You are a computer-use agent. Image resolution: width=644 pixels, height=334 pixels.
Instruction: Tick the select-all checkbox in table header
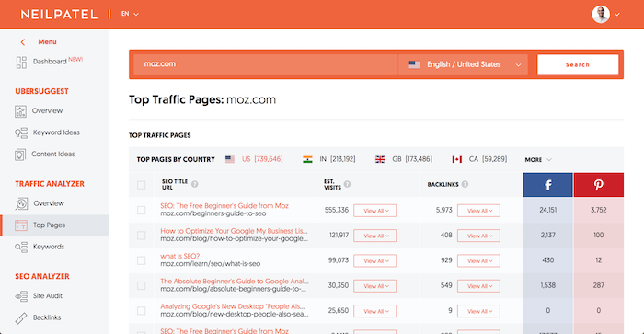(x=142, y=185)
